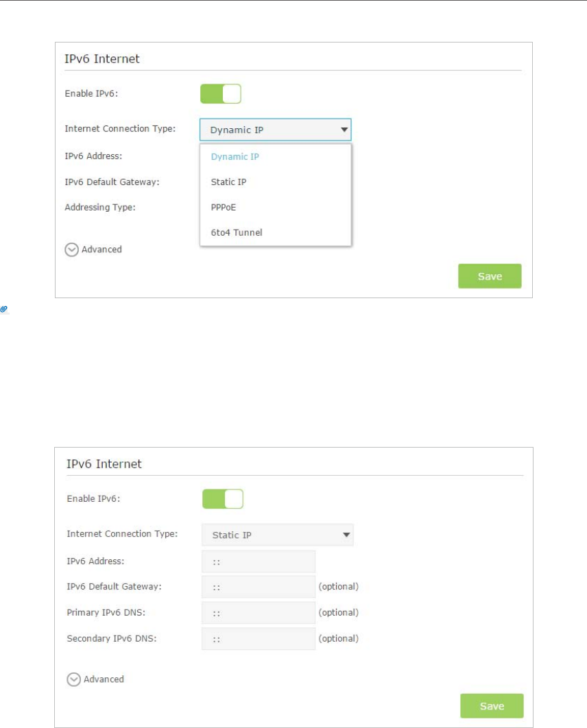Click the Save button in bottom panel
The height and width of the screenshot is (728, 587).
492,705
